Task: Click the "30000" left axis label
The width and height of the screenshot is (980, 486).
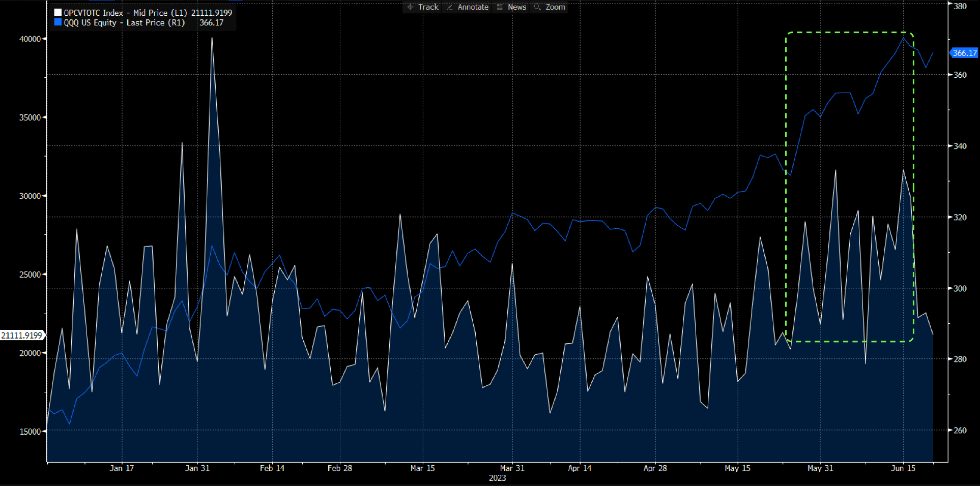Action: (x=30, y=196)
